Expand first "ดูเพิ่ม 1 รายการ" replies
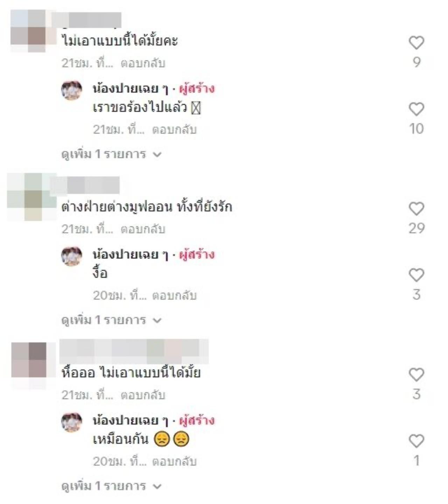Image resolution: width=448 pixels, height=504 pixels. [x=111, y=154]
